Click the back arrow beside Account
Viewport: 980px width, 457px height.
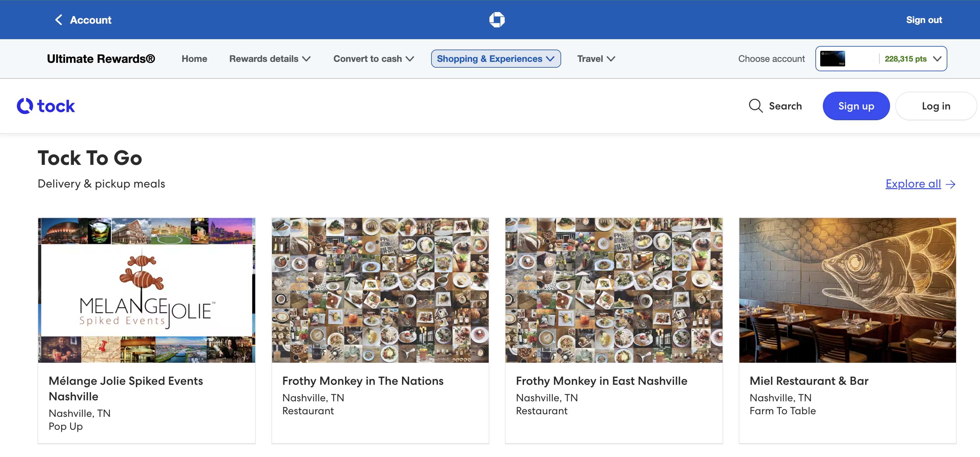(x=59, y=20)
